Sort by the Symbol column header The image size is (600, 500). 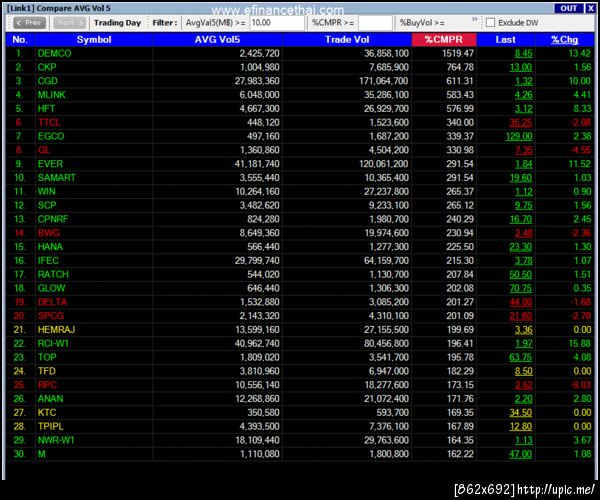(94, 40)
